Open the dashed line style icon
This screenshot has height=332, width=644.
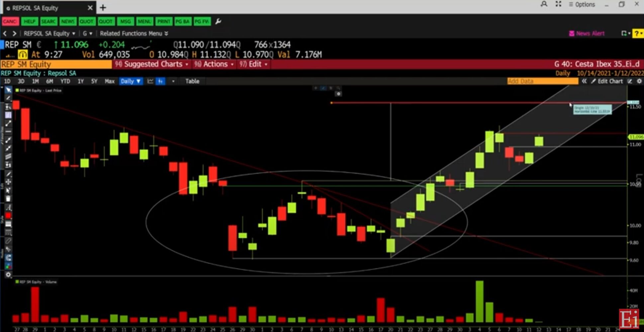click(x=8, y=232)
